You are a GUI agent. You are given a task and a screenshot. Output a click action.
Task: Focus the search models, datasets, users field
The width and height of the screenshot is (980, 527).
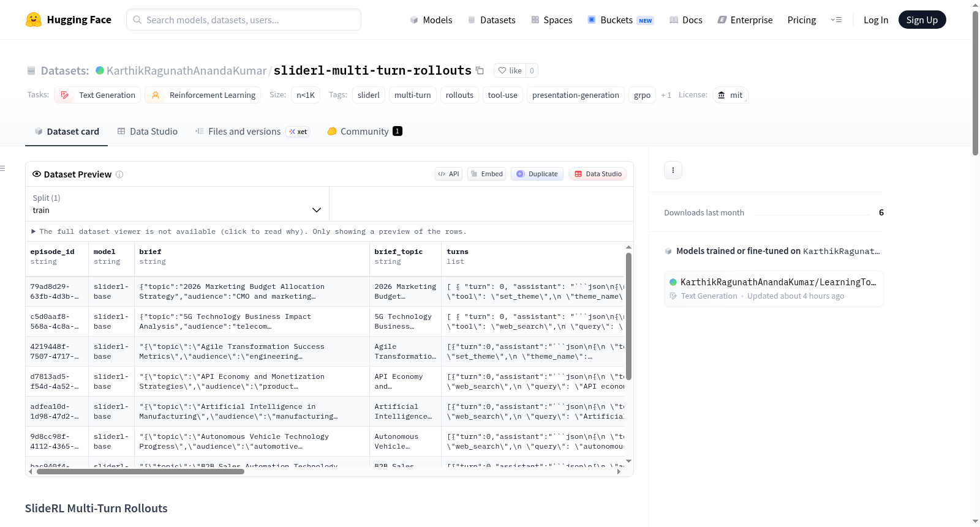pyautogui.click(x=244, y=20)
